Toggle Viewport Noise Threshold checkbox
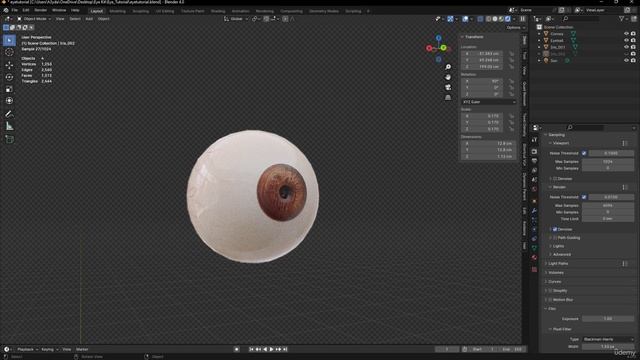The width and height of the screenshot is (640, 360). click(584, 153)
